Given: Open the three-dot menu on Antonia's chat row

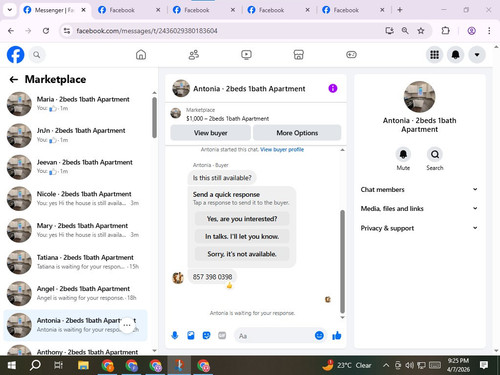Looking at the screenshot, I should 127,325.
